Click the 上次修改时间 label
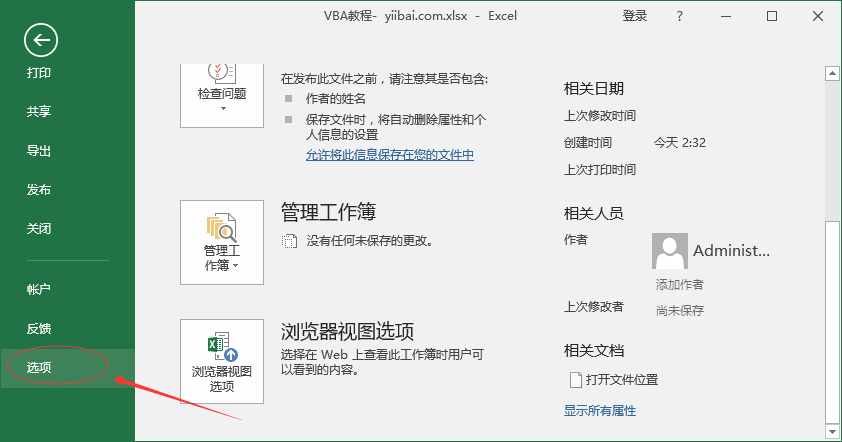Image resolution: width=842 pixels, height=442 pixels. click(600, 116)
